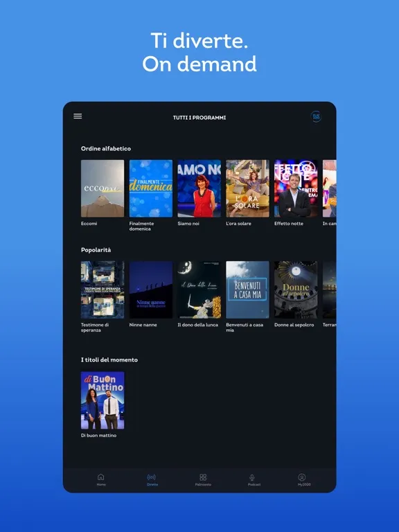This screenshot has width=399, height=532.
Task: Open the Finalmente domenica poster
Action: [151, 188]
